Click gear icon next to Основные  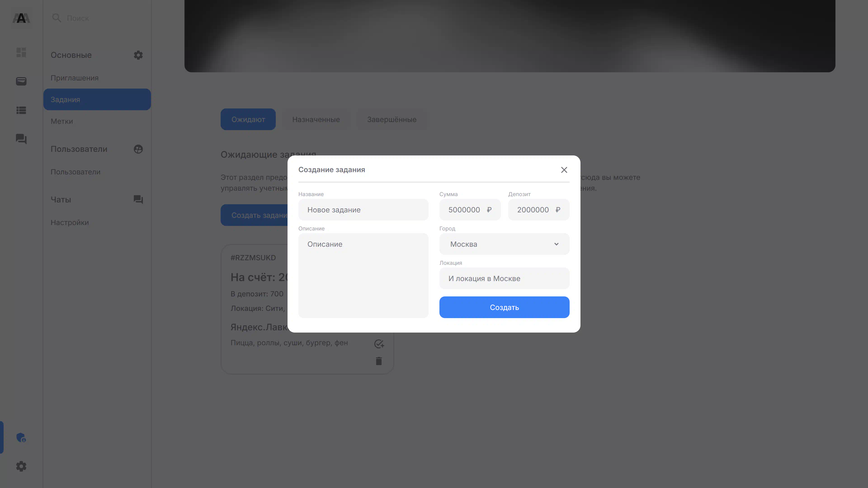(138, 55)
